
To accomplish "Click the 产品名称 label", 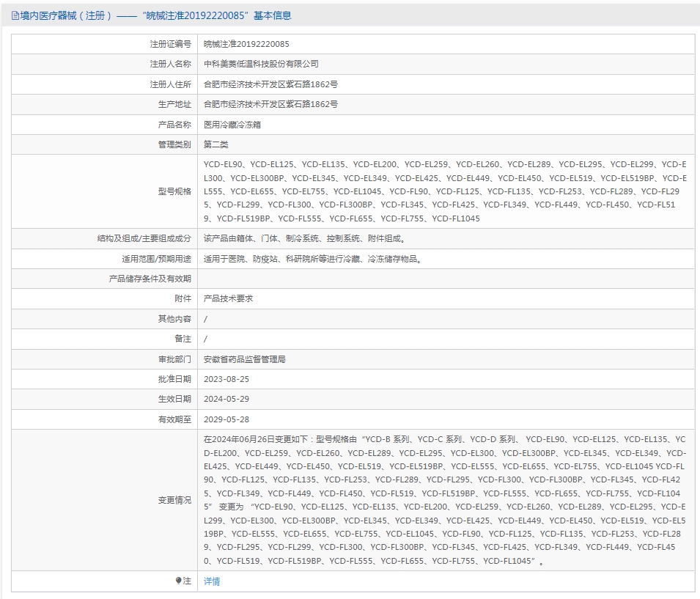I will point(174,125).
